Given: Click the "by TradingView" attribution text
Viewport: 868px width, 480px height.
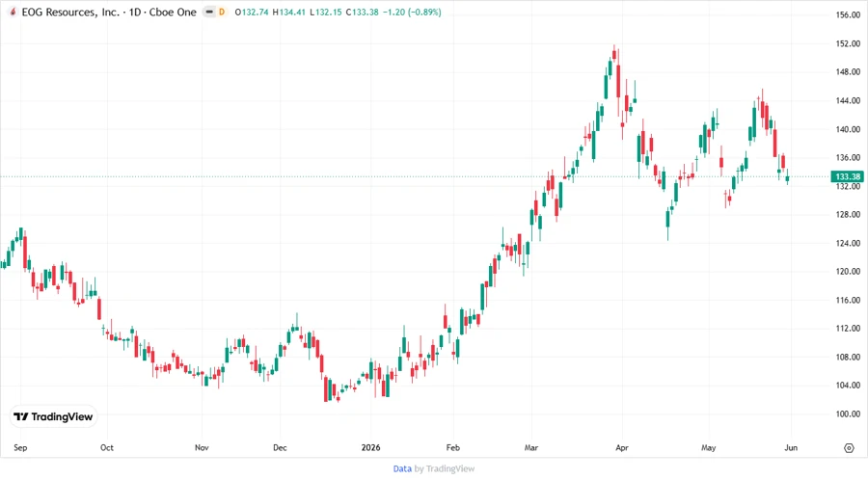Looking at the screenshot, I should [445, 469].
